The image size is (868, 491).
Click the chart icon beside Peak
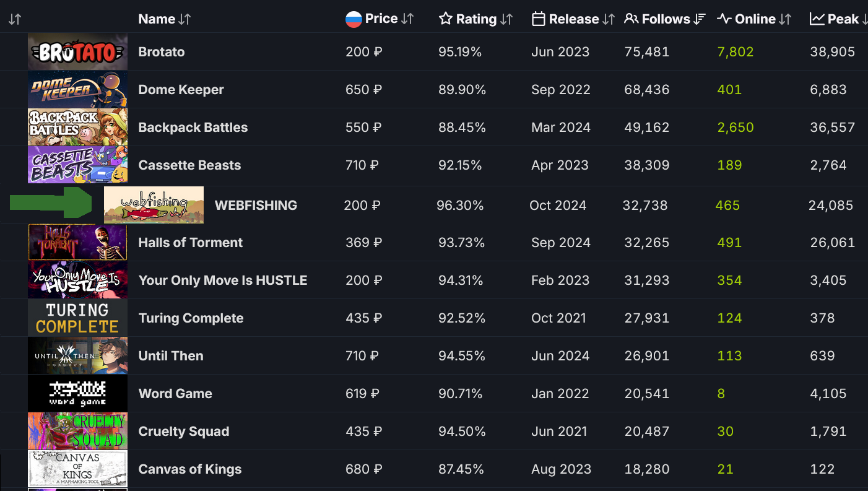[817, 19]
